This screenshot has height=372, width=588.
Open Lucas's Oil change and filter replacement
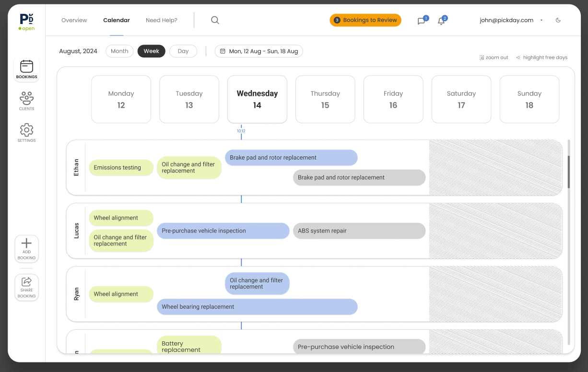click(121, 241)
